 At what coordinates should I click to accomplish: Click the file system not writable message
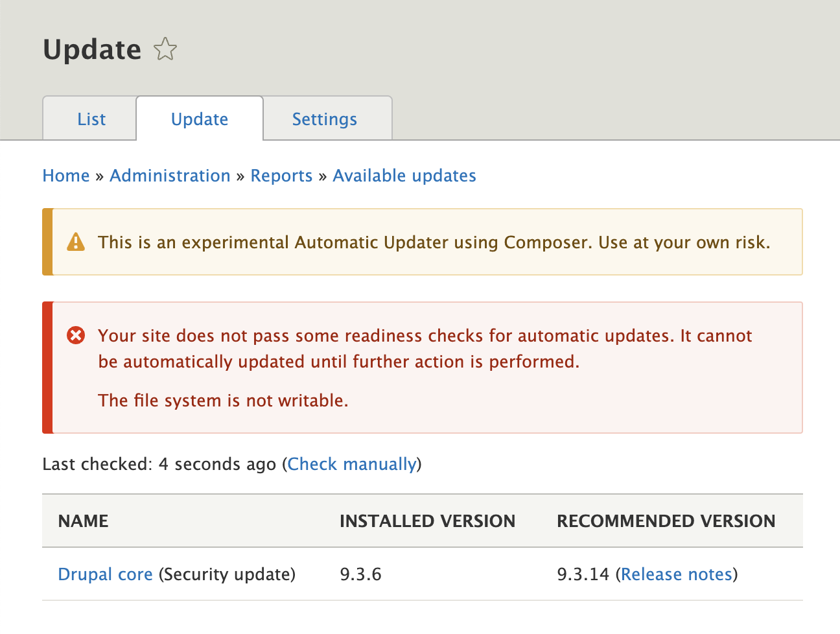coord(223,401)
